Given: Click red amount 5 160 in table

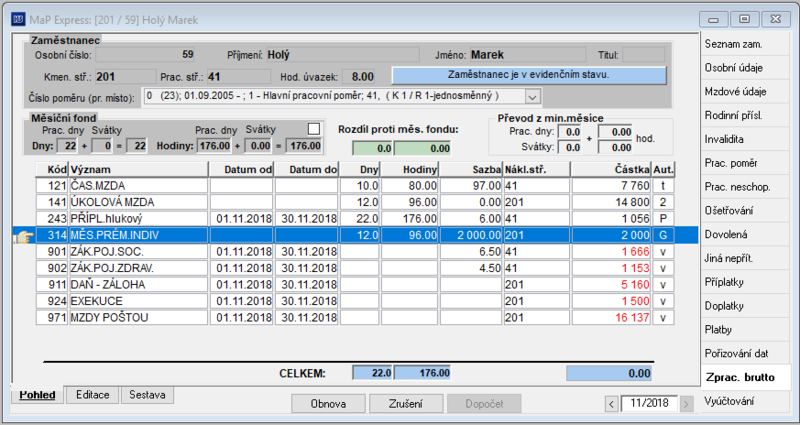Looking at the screenshot, I should (611, 285).
